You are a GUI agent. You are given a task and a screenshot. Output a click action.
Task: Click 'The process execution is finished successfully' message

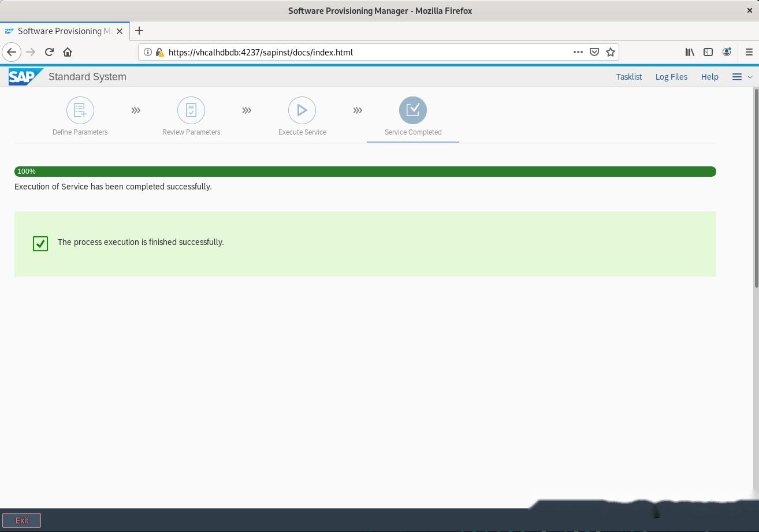tap(141, 242)
